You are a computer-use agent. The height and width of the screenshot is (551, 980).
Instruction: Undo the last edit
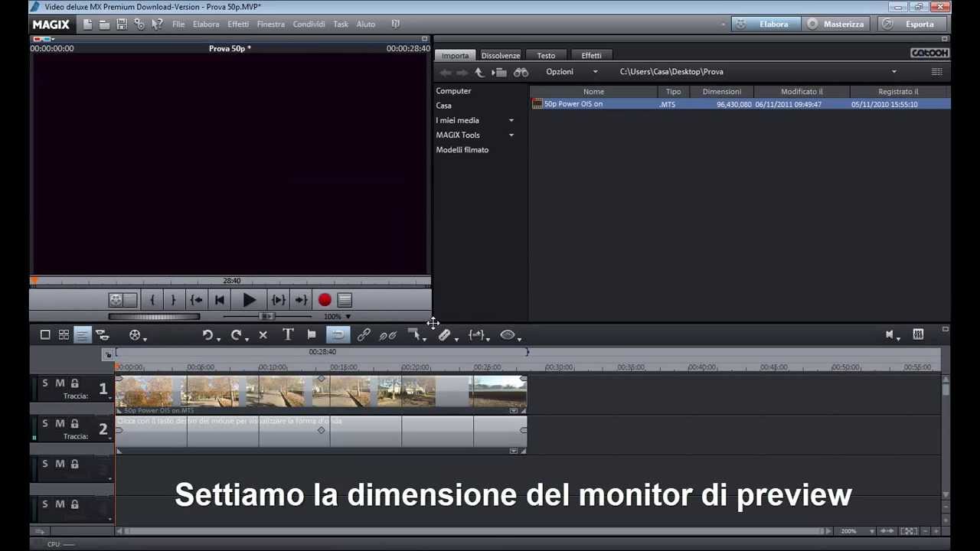point(207,335)
